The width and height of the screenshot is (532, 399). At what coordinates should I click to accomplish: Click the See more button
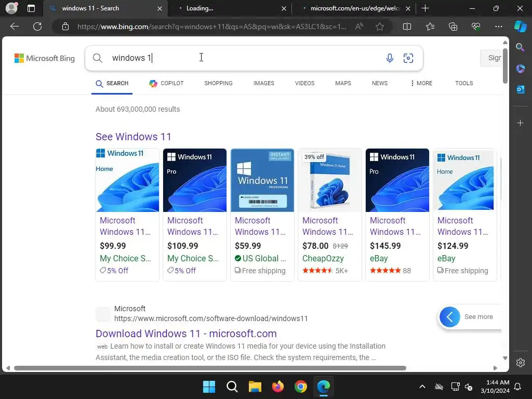point(469,317)
